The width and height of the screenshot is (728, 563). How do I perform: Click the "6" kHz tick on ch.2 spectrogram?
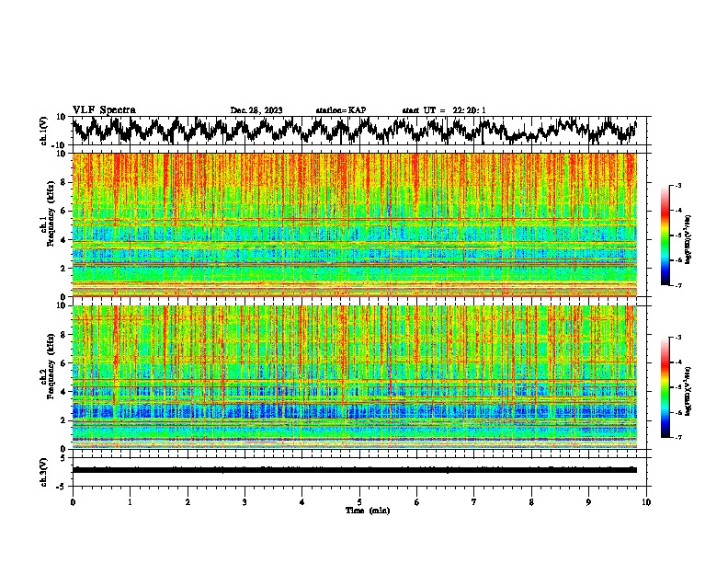coord(63,362)
